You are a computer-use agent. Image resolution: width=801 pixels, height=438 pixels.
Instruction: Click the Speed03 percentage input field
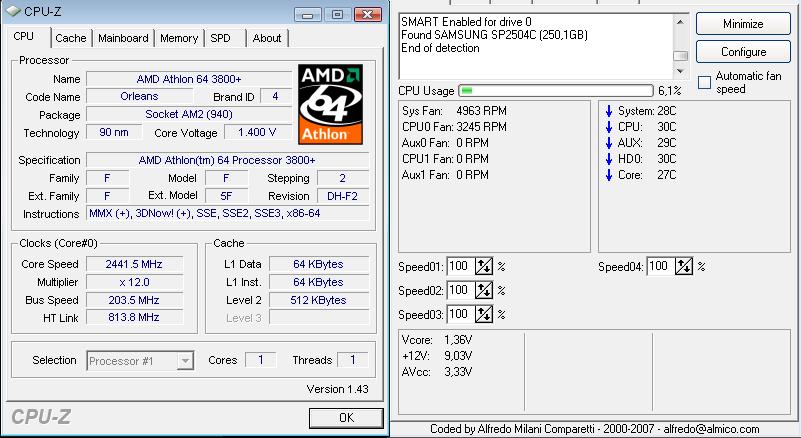(x=460, y=314)
